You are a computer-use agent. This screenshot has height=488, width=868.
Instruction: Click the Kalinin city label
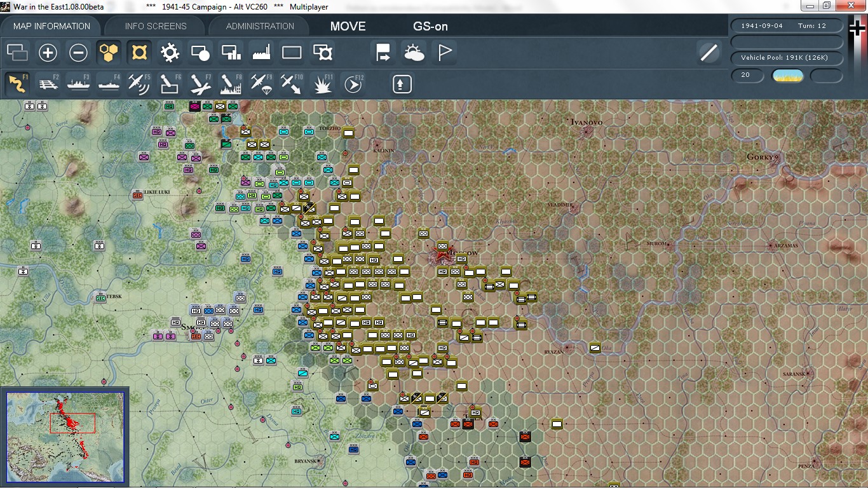[x=384, y=151]
